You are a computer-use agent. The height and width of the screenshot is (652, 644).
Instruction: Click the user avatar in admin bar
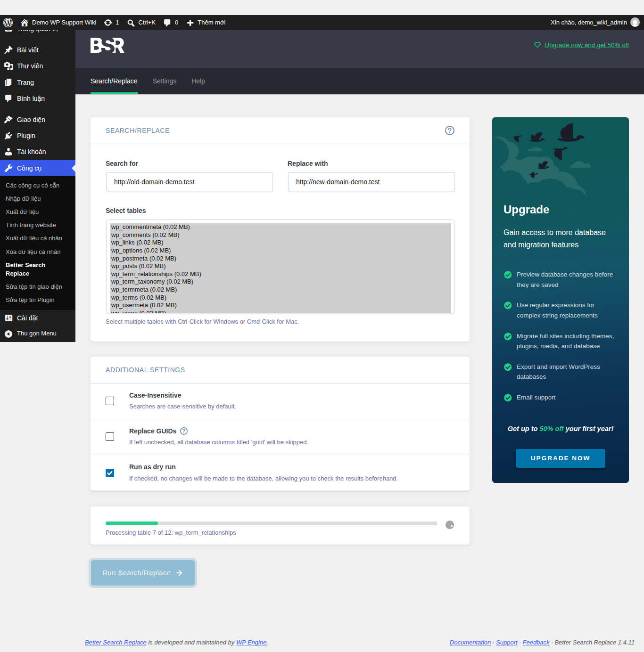[635, 22]
